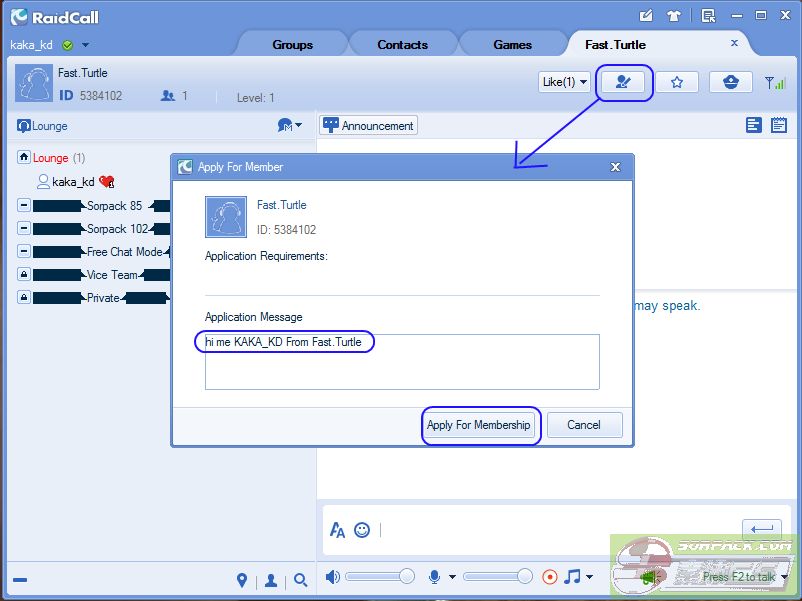Viewport: 802px width, 601px height.
Task: Click the music note icon
Action: pyautogui.click(x=572, y=576)
